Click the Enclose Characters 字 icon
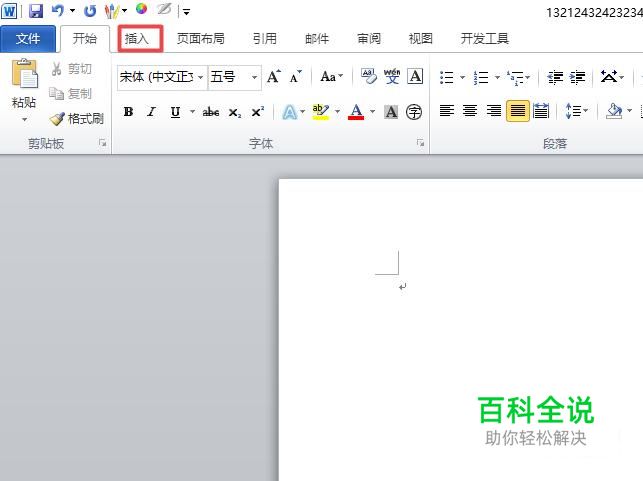This screenshot has width=643, height=481. (x=414, y=112)
